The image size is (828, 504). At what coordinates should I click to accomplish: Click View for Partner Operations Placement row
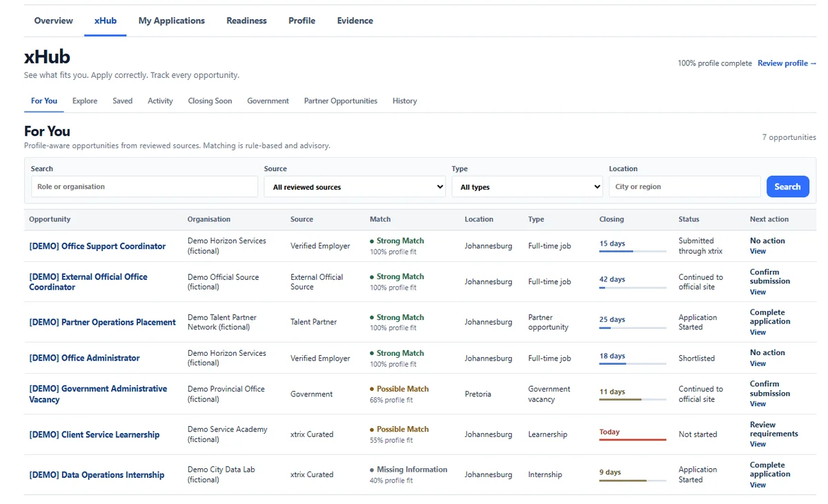pos(758,332)
